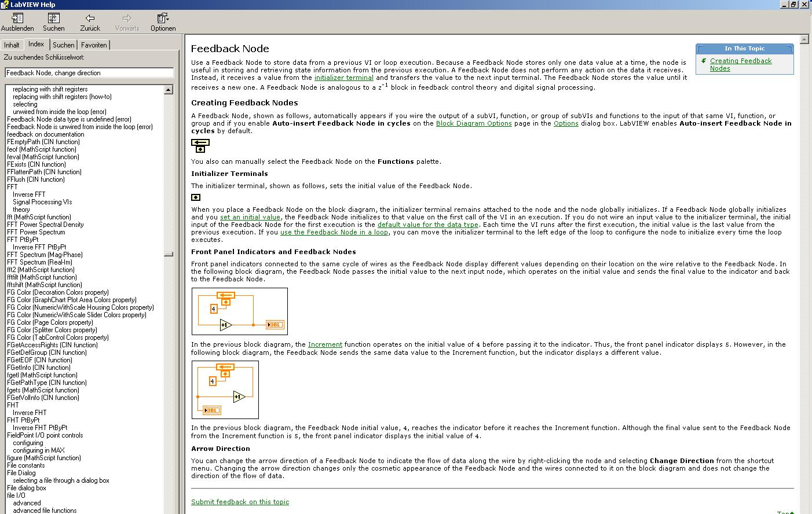Select index entry FGetAccessRights (CIN function)

click(x=52, y=345)
